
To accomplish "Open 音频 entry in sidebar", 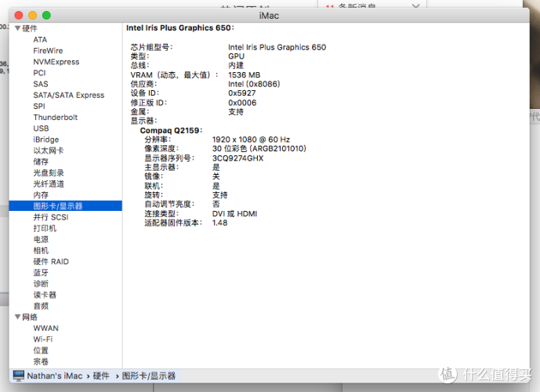I will tap(41, 306).
